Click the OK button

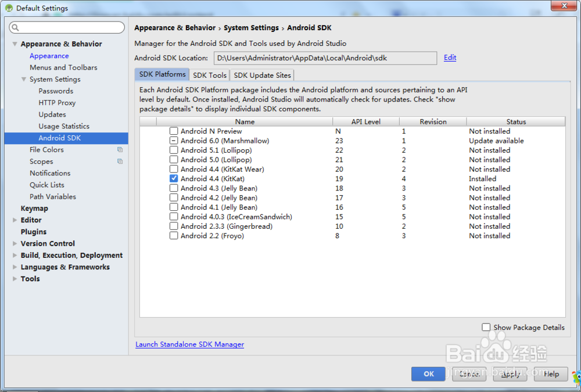(x=428, y=374)
